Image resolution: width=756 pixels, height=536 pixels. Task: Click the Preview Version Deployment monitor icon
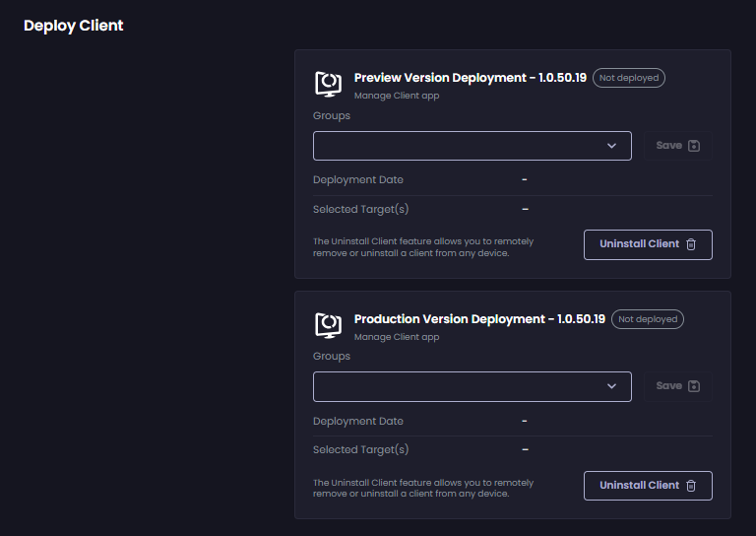(328, 84)
